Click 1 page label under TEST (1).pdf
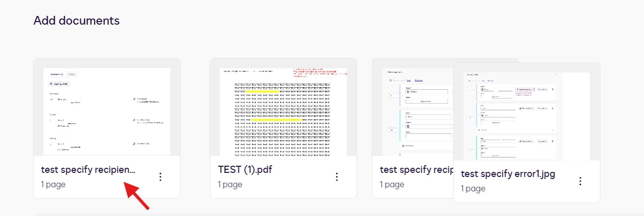The height and width of the screenshot is (216, 644). click(230, 184)
